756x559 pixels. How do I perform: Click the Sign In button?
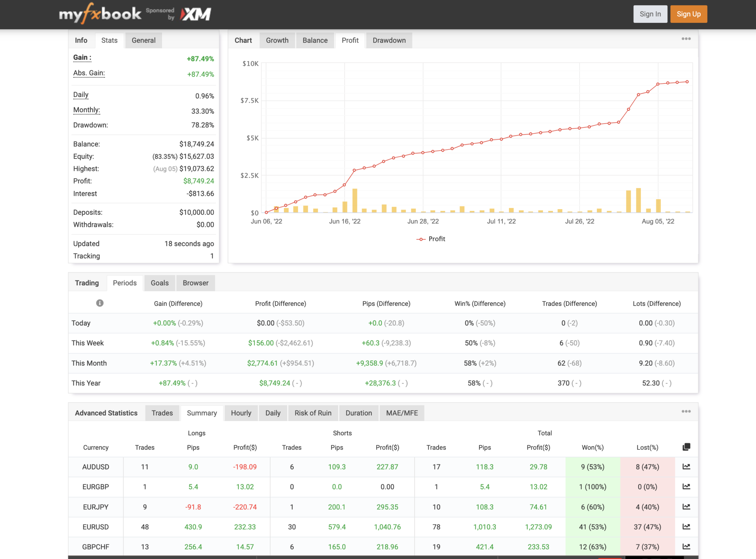[x=650, y=14]
